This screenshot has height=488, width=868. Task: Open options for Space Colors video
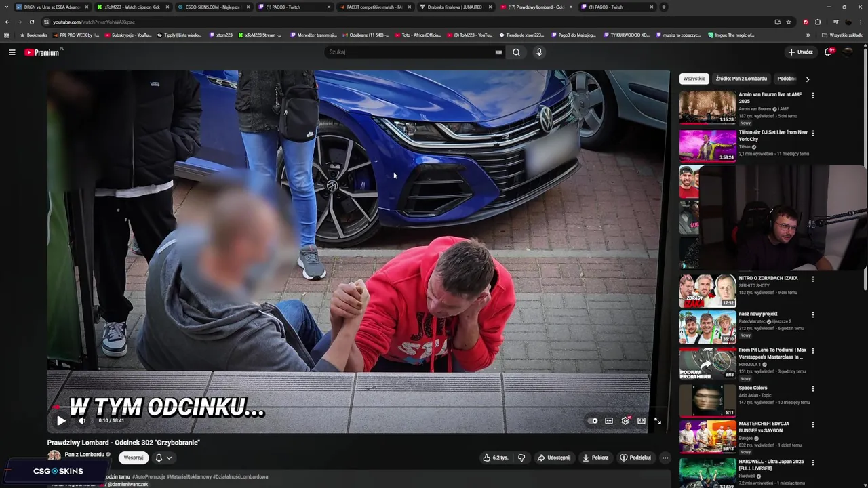pyautogui.click(x=812, y=388)
